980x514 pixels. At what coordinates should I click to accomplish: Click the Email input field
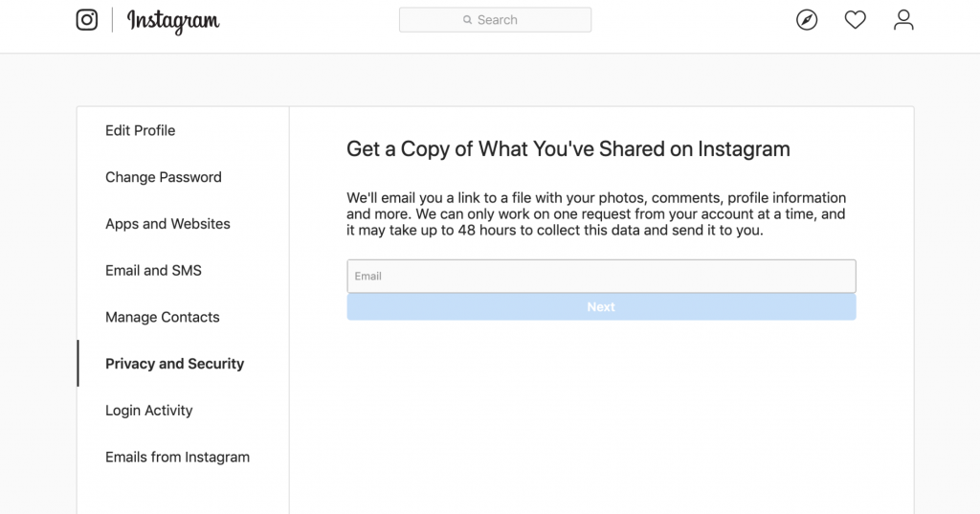pyautogui.click(x=601, y=276)
